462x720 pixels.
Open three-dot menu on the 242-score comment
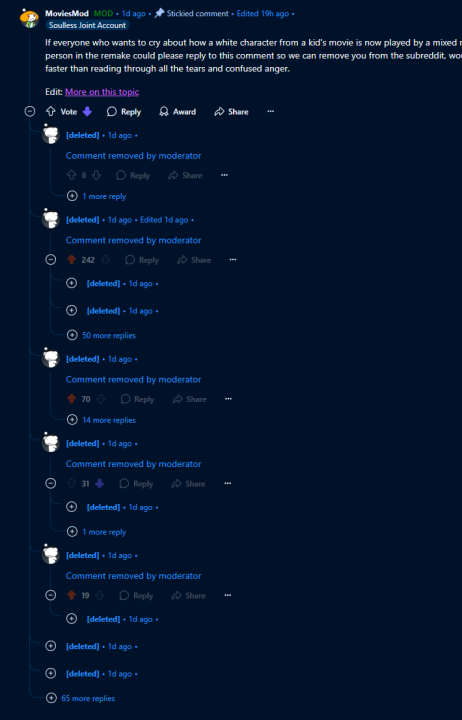[x=233, y=260]
